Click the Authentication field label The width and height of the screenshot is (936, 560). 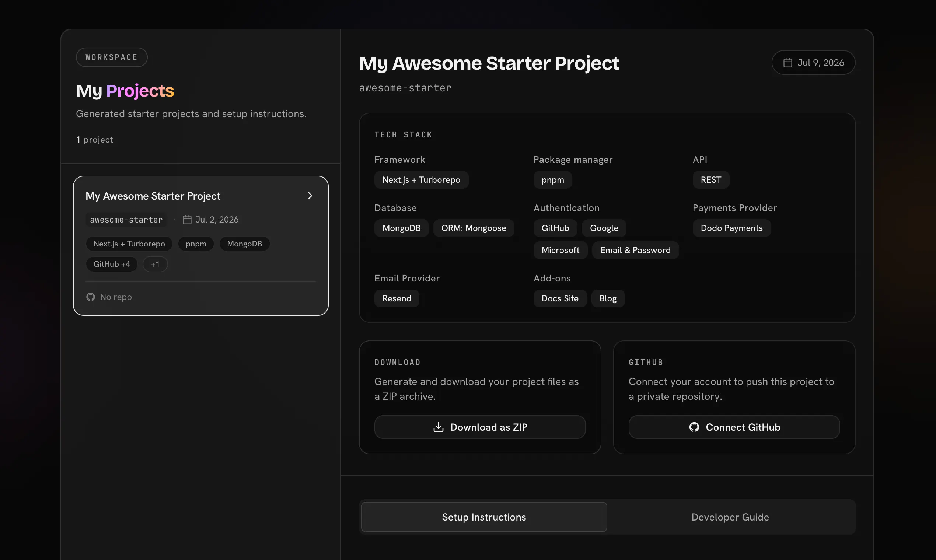coord(566,208)
